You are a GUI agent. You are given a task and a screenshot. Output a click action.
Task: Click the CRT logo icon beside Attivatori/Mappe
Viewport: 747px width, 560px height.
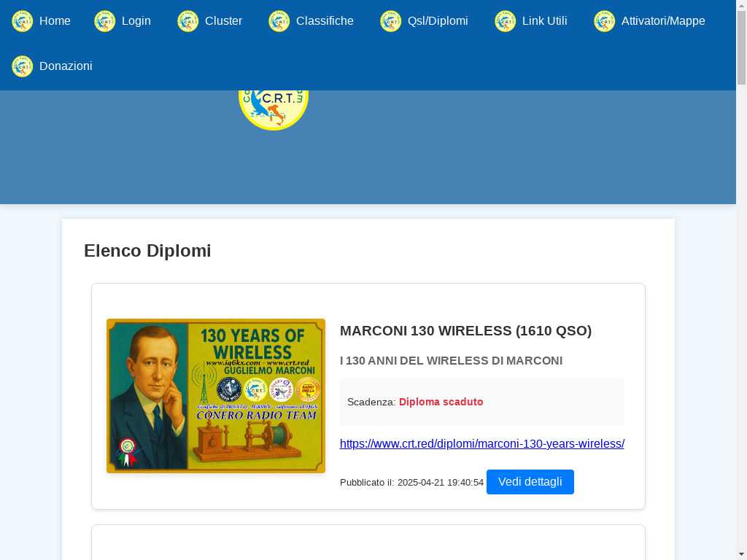click(604, 21)
